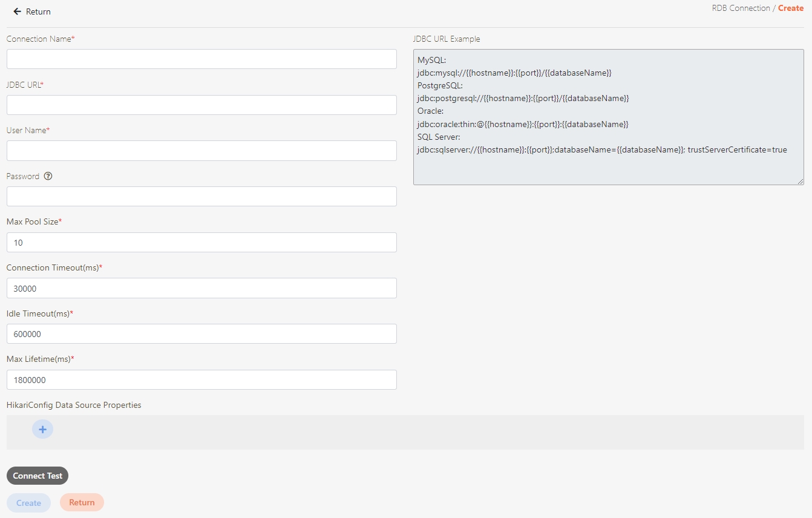Add a HikariConfig property with plus icon
812x518 pixels.
pos(42,429)
